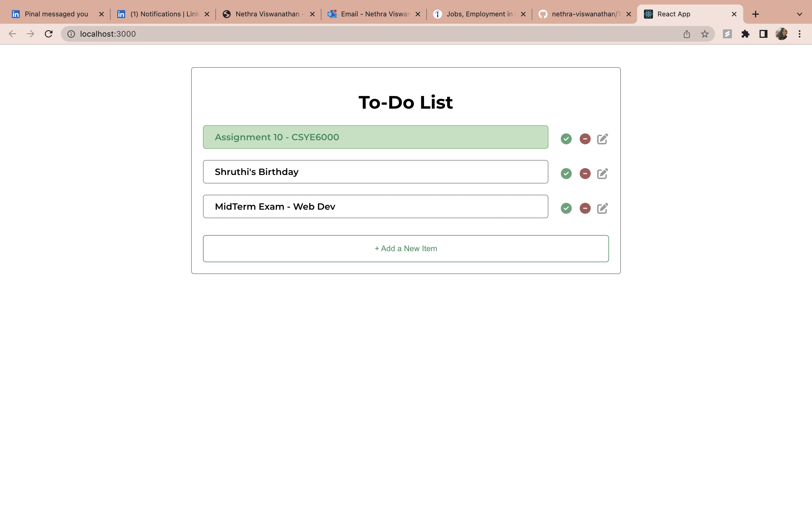Select the MidTerm Exam - Web Dev entry
This screenshot has height=508, width=812.
pos(376,206)
